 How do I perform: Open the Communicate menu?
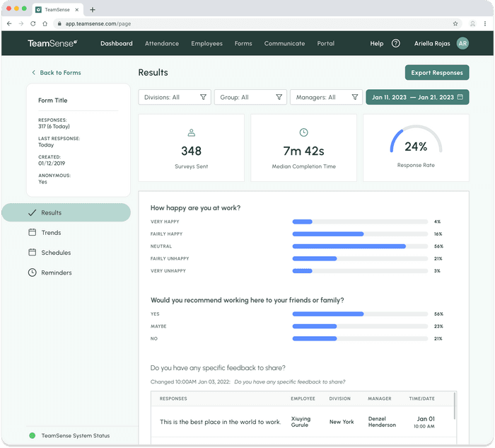pos(284,43)
